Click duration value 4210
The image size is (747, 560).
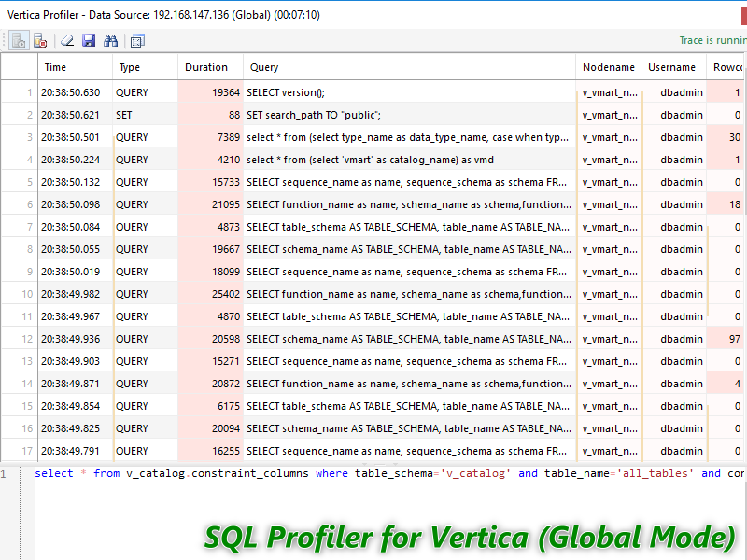(211, 160)
